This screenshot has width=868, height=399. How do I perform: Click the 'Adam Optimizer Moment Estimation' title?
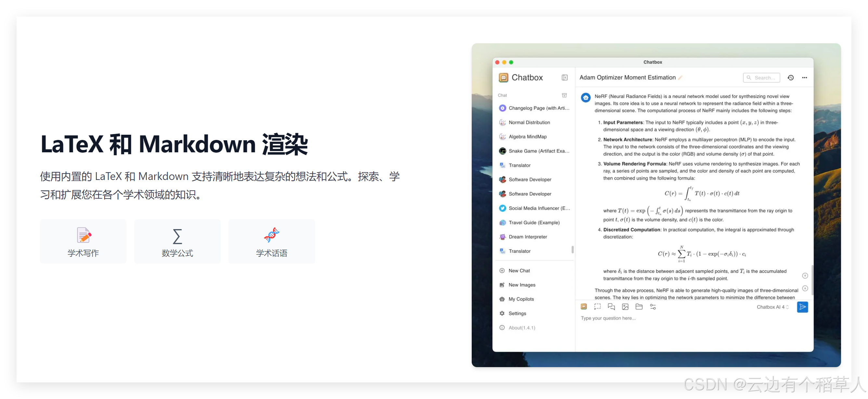(x=627, y=77)
